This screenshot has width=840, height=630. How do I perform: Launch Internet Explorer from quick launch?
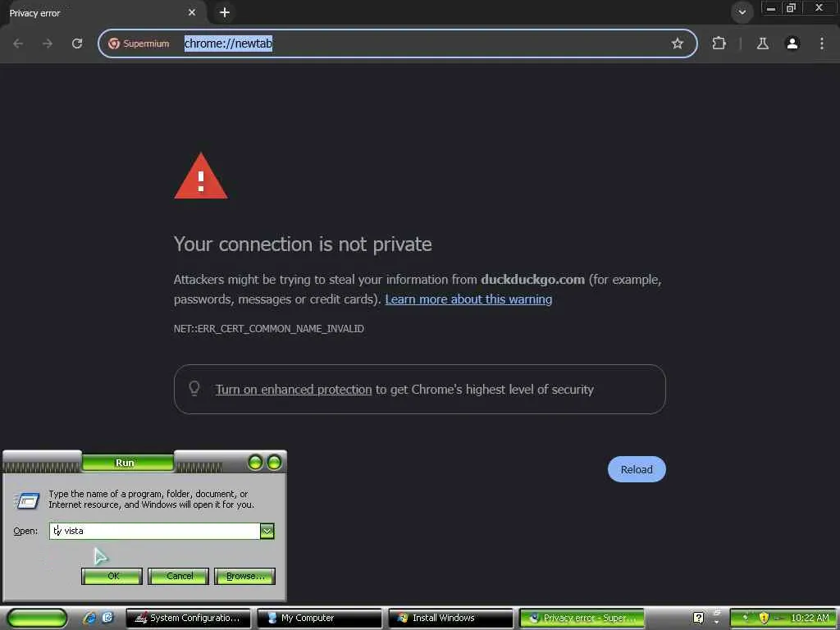pos(89,618)
